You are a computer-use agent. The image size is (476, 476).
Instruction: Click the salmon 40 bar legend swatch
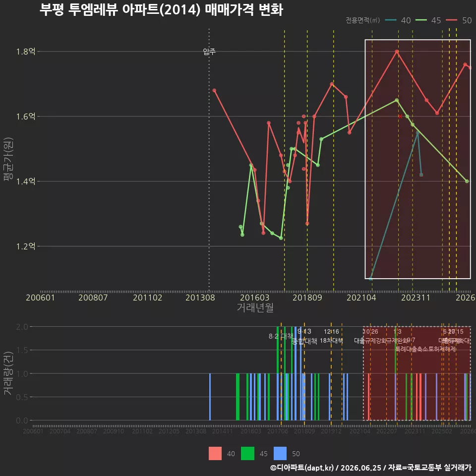(215, 454)
